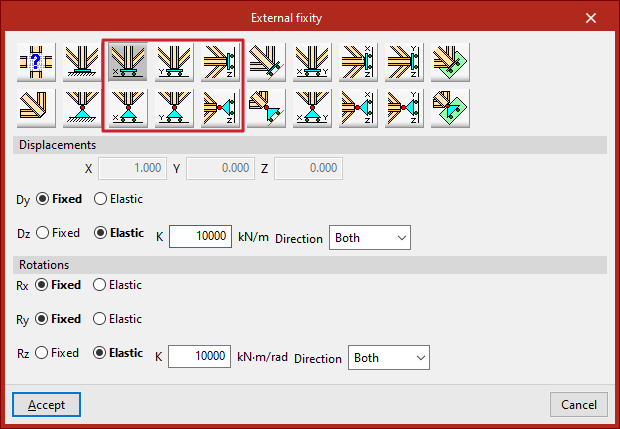Select pinned support with X-Y plane rollers
Image resolution: width=620 pixels, height=429 pixels.
point(312,108)
